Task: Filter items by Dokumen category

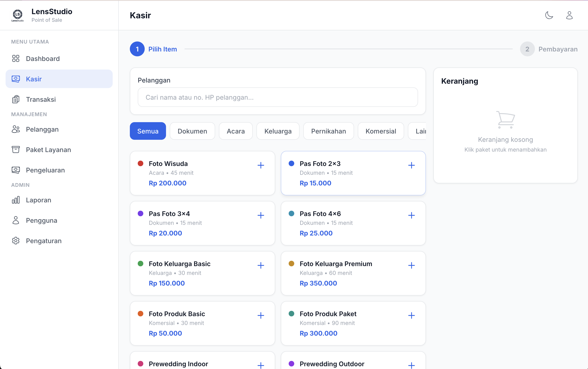Action: (192, 131)
